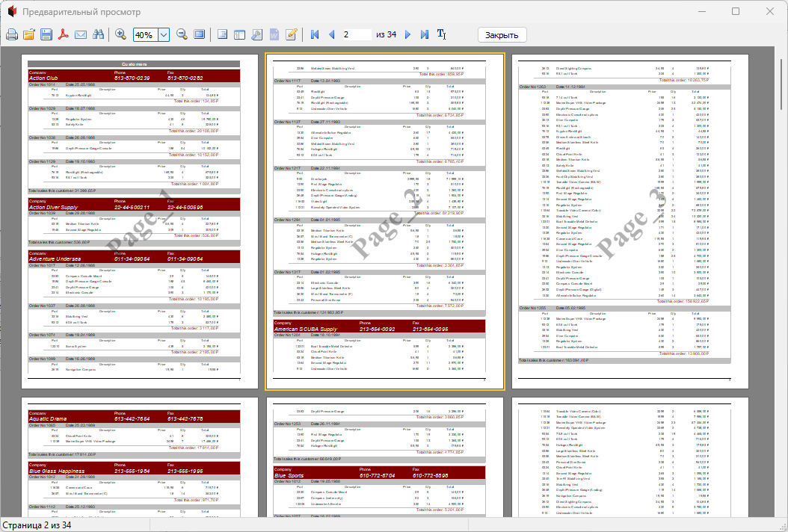Screen dimensions: 788x532
Task: Save the report with floppy disk icon
Action: click(46, 35)
